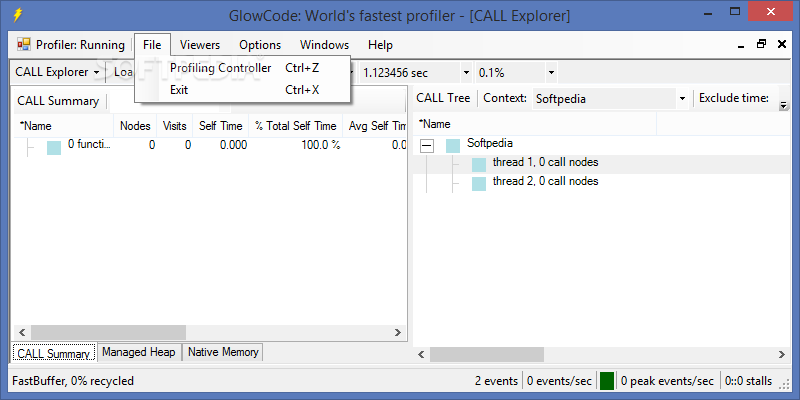The width and height of the screenshot is (800, 400).
Task: Sort by Avg Self Time column header
Action: [374, 126]
